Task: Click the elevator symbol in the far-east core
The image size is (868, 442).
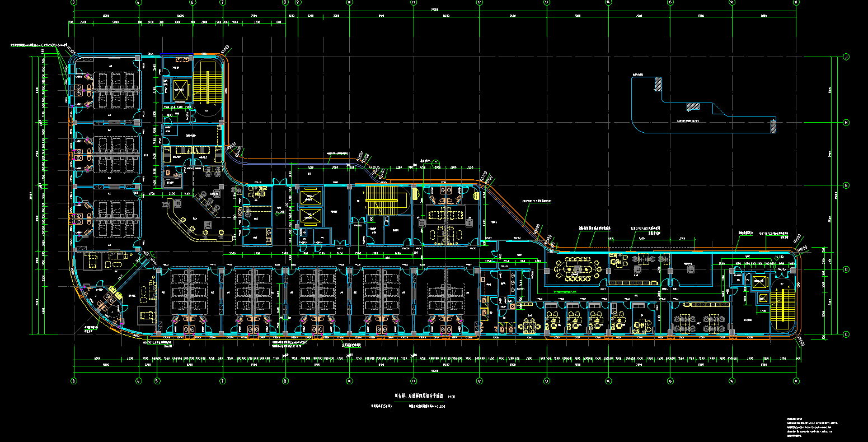Action: (x=761, y=281)
